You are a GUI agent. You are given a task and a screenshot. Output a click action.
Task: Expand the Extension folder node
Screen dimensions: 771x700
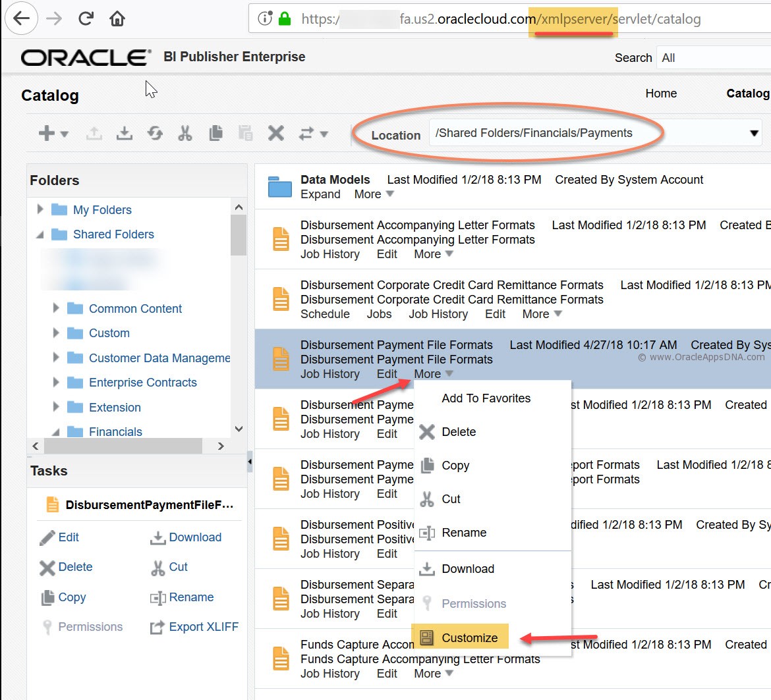56,407
